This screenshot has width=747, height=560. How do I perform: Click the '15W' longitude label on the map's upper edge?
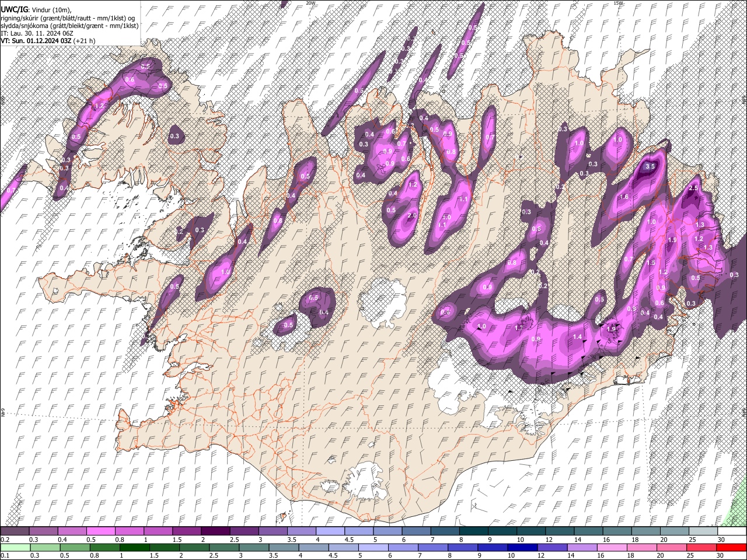point(618,3)
